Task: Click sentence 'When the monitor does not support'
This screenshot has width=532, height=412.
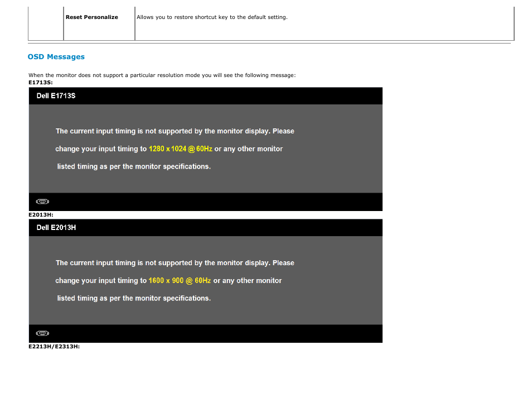Action: point(162,75)
